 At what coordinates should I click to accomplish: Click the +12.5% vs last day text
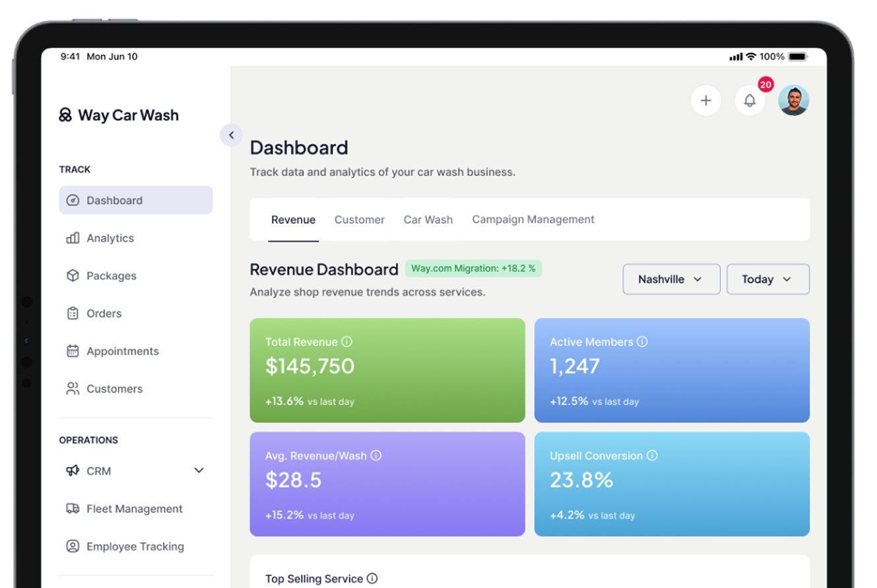click(x=595, y=401)
